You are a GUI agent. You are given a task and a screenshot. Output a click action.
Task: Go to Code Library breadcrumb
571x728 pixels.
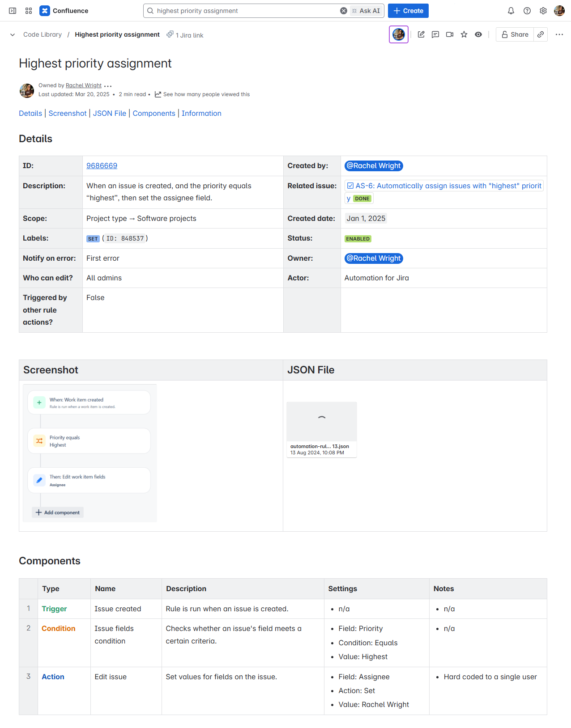43,34
